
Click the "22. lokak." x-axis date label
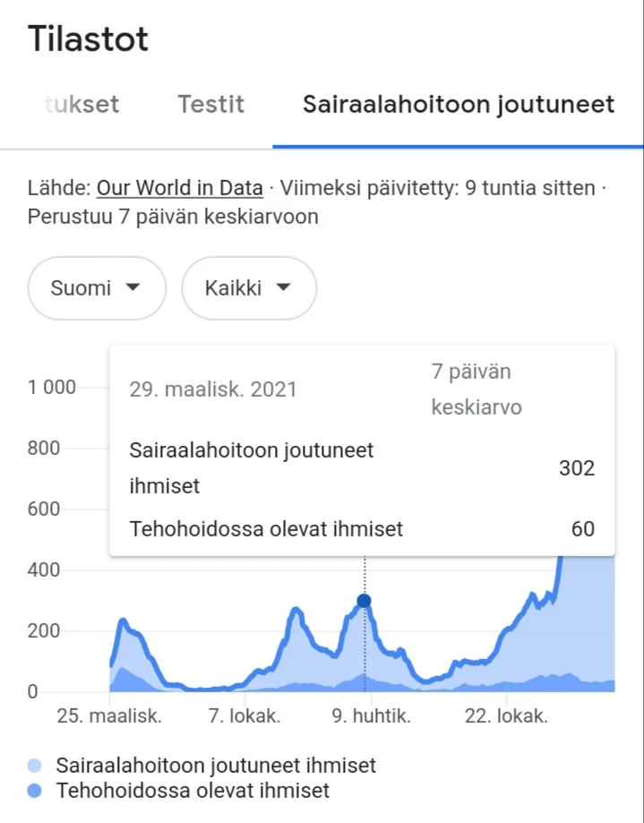(x=505, y=716)
